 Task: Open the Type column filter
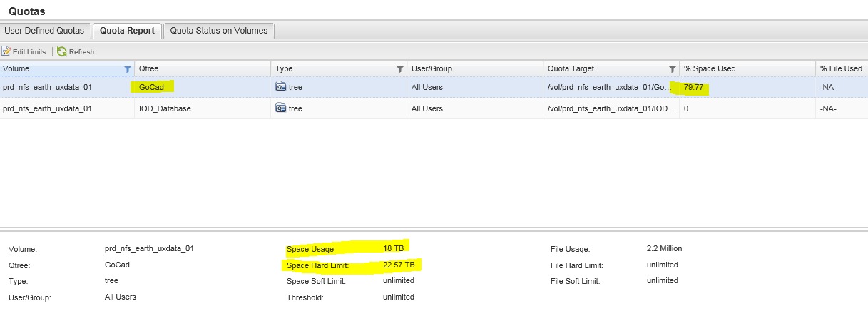399,69
